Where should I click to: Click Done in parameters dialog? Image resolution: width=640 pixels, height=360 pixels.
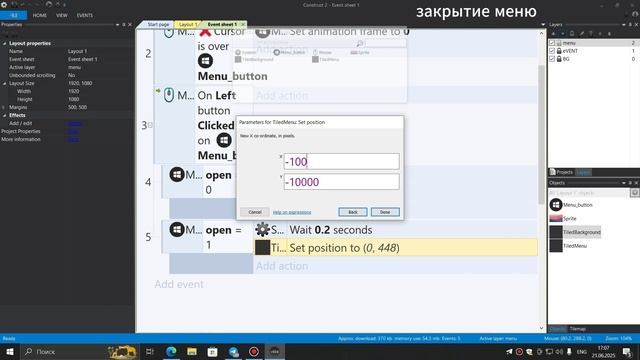pyautogui.click(x=385, y=212)
